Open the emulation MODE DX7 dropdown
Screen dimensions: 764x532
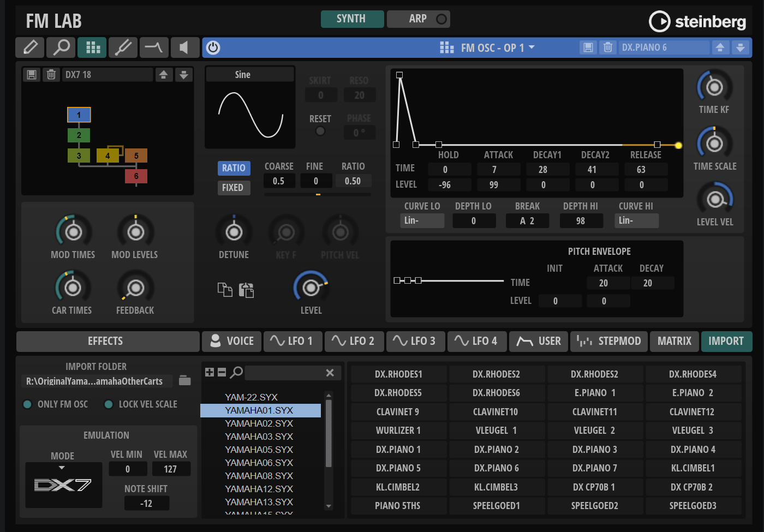point(63,485)
